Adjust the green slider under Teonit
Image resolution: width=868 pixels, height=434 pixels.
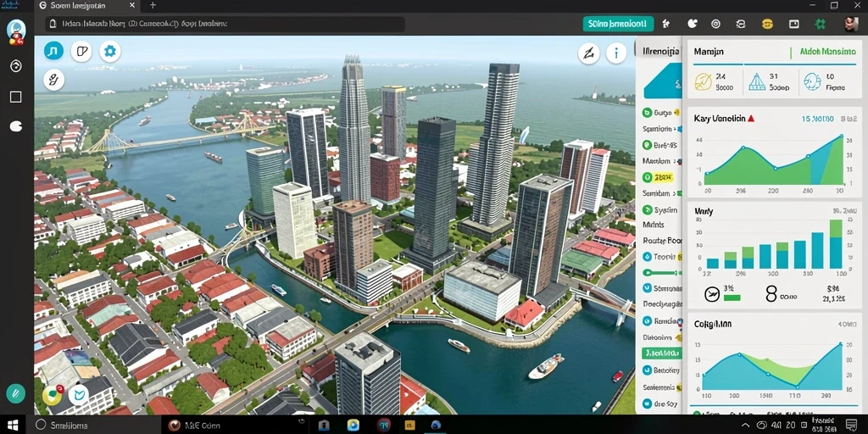659,272
